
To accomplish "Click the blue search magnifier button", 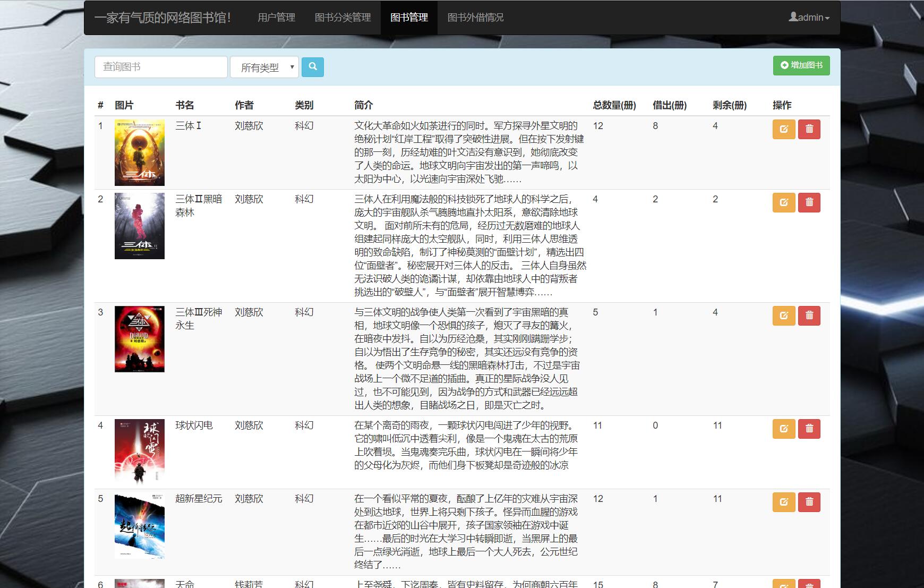I will [x=312, y=67].
